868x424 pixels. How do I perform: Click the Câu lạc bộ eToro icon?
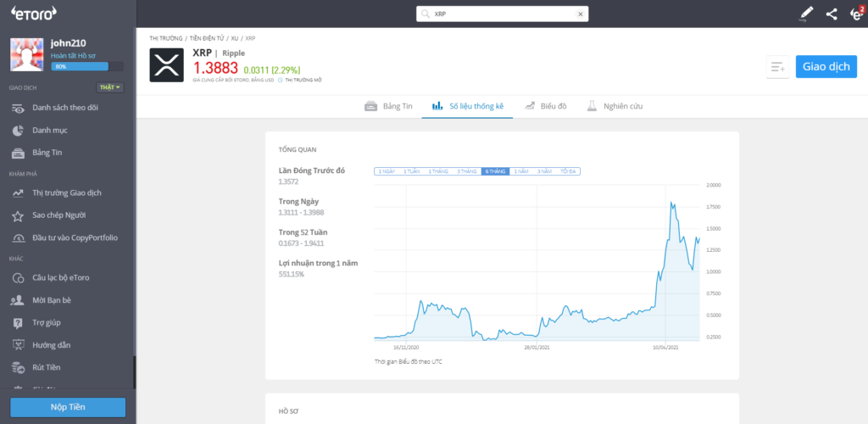tap(18, 278)
